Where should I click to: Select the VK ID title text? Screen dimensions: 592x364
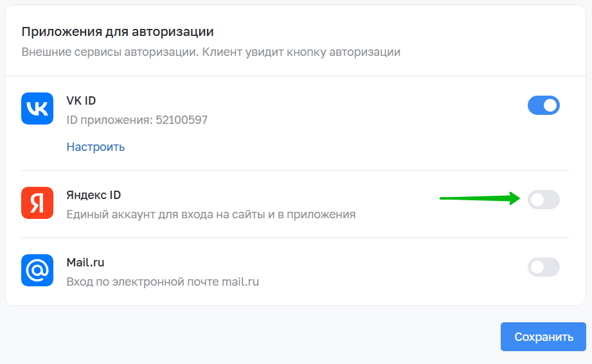[81, 101]
